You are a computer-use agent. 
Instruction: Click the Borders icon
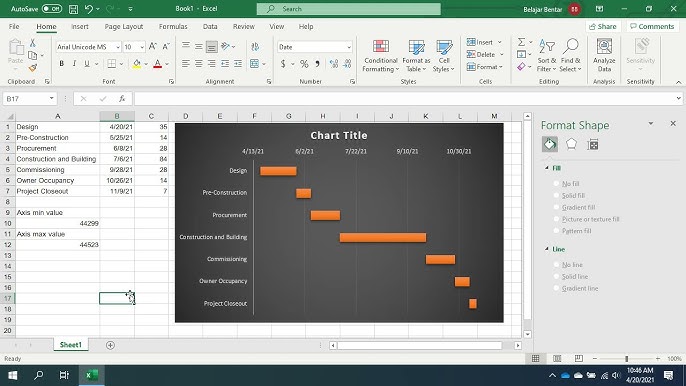point(112,64)
